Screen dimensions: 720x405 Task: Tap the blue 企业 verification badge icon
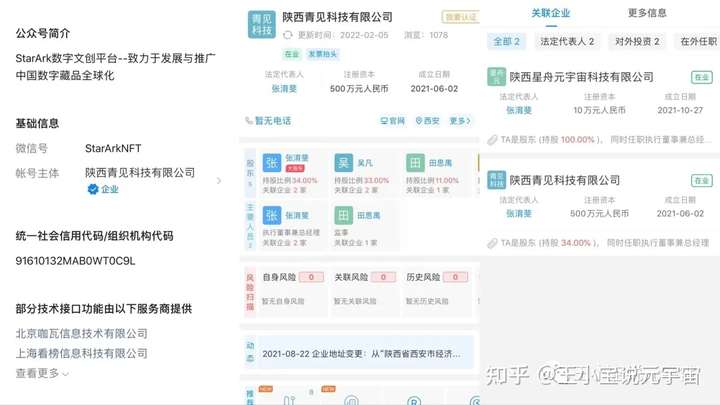(93, 189)
